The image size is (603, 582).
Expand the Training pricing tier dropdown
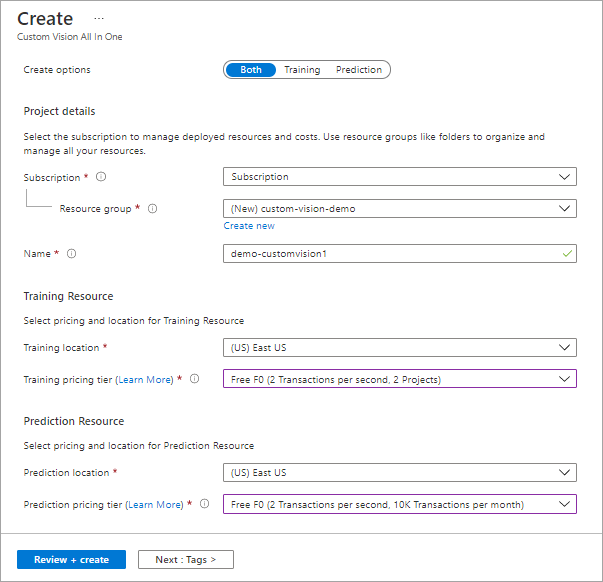(x=399, y=380)
